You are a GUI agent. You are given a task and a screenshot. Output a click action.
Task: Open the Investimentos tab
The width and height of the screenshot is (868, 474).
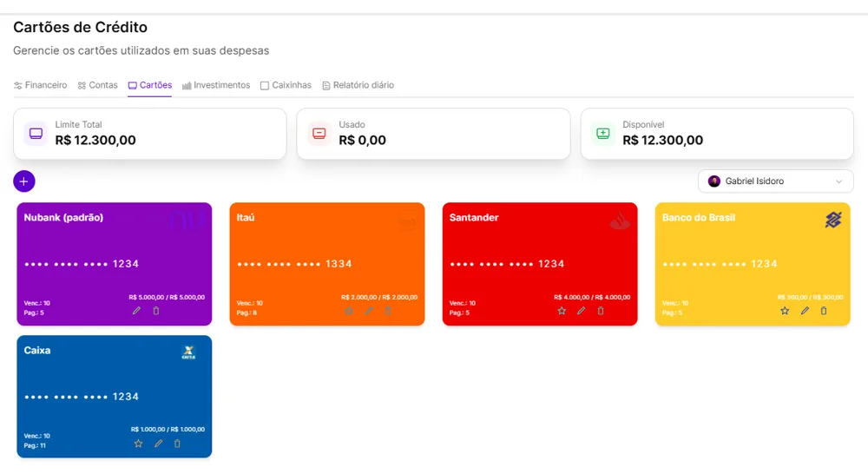click(216, 85)
